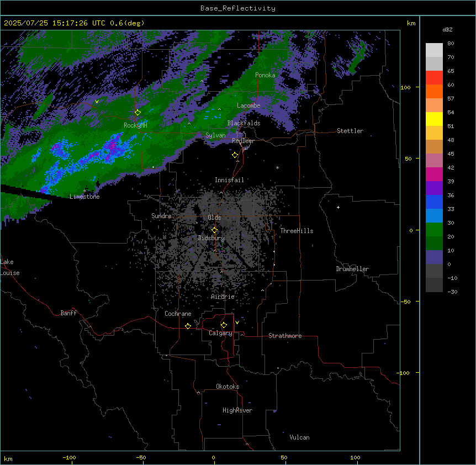
Task: Click the km label in the bottom-left corner
Action: pyautogui.click(x=8, y=458)
